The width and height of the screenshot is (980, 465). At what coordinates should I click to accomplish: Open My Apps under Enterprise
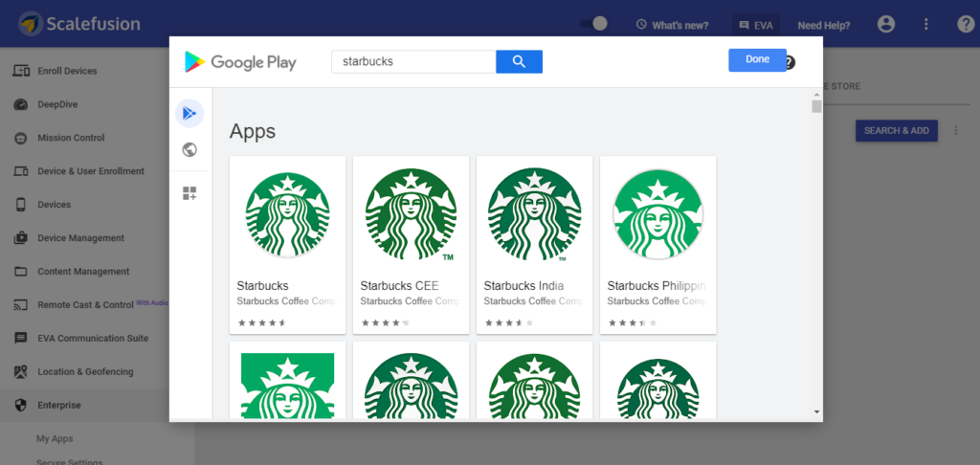[x=55, y=439]
